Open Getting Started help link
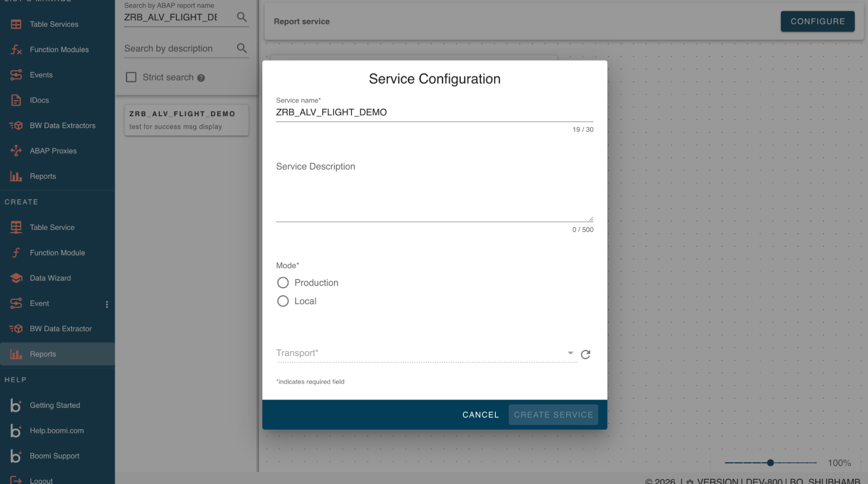 tap(55, 405)
